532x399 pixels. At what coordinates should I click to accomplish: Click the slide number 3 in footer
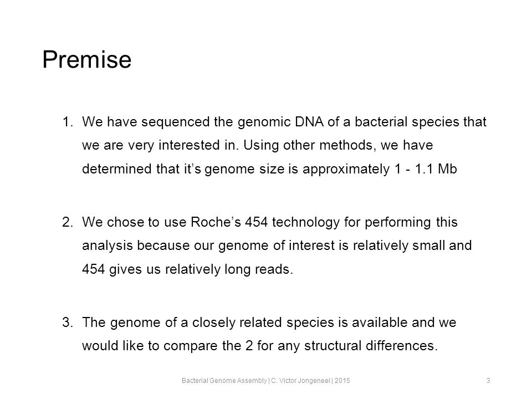[x=488, y=381]
